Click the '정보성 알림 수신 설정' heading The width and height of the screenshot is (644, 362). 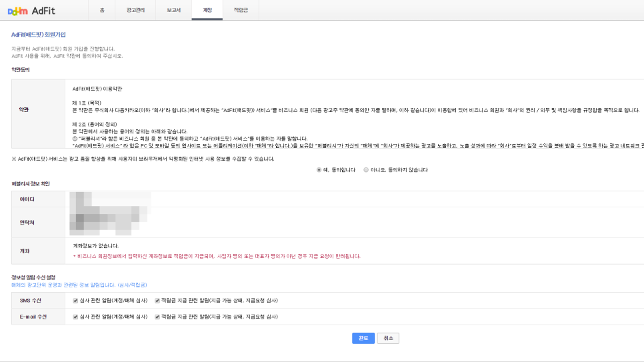[x=33, y=278]
